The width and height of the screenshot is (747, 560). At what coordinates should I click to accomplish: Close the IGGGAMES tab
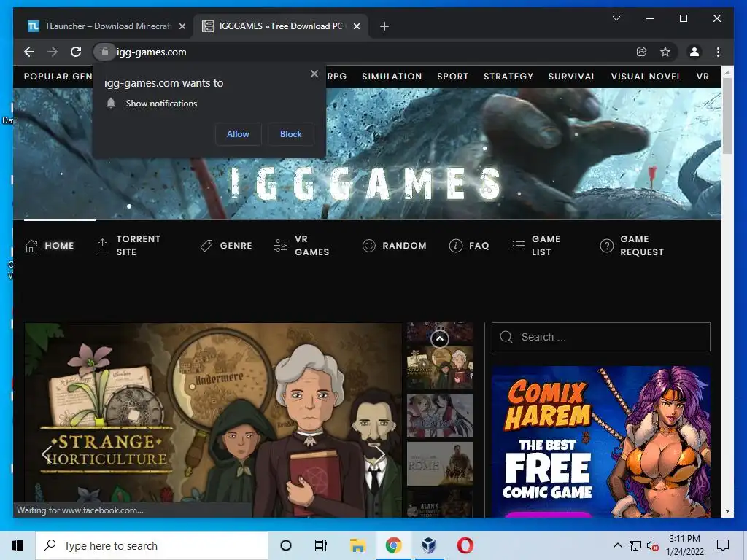point(356,26)
